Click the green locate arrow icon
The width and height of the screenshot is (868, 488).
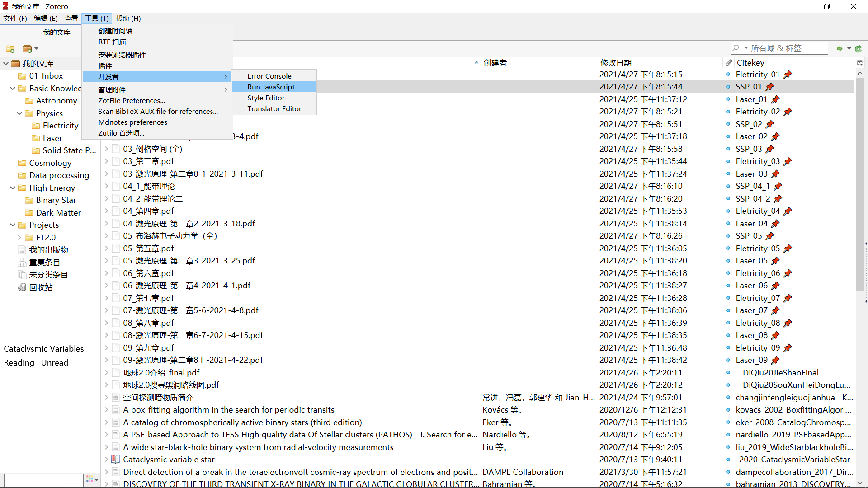(840, 49)
